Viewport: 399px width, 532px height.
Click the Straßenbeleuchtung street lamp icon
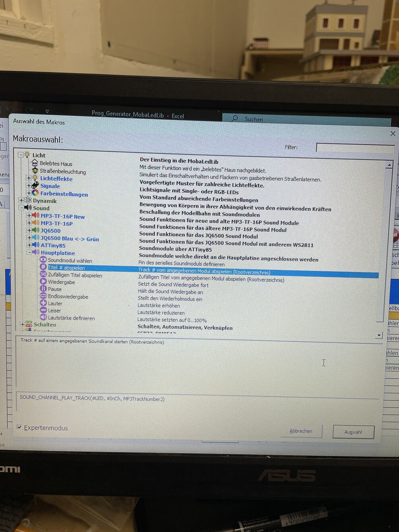click(35, 171)
